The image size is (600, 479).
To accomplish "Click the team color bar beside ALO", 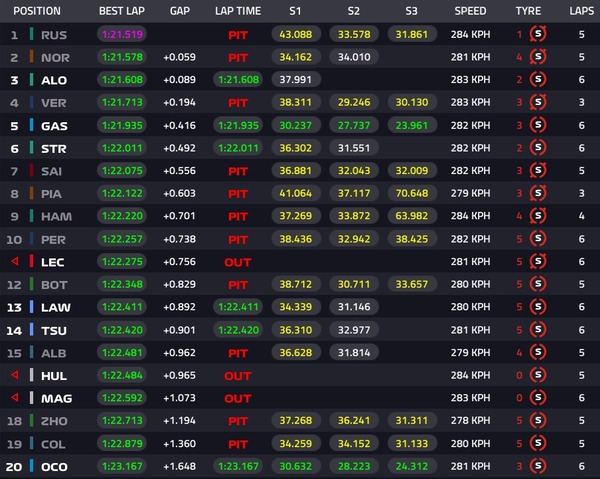I will pyautogui.click(x=33, y=80).
